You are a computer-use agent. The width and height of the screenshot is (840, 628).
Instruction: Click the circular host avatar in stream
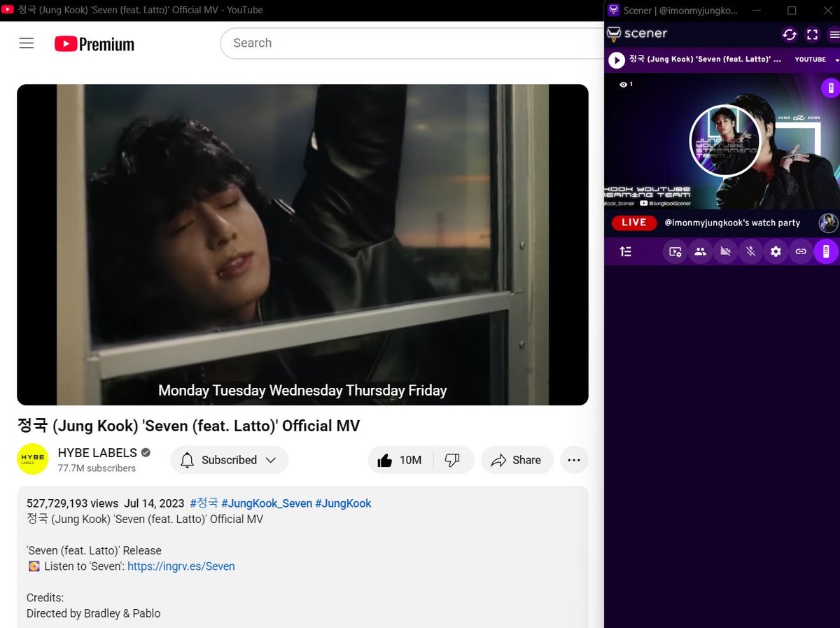tap(724, 140)
